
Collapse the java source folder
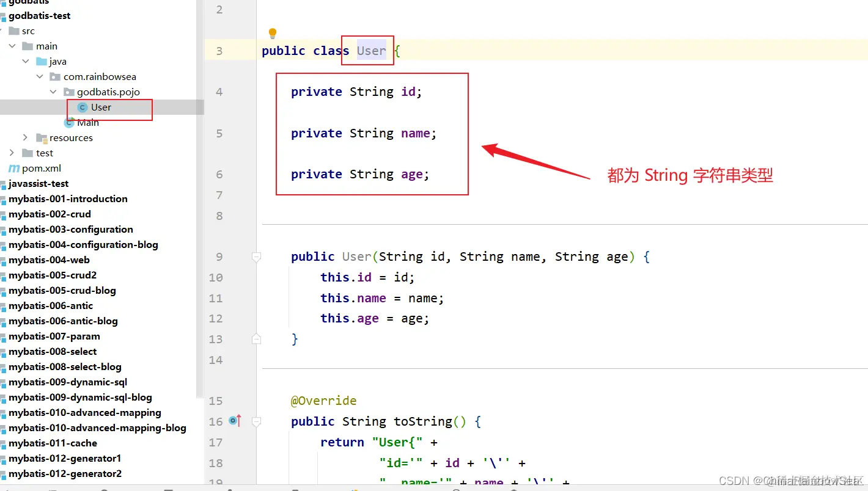pyautogui.click(x=26, y=61)
